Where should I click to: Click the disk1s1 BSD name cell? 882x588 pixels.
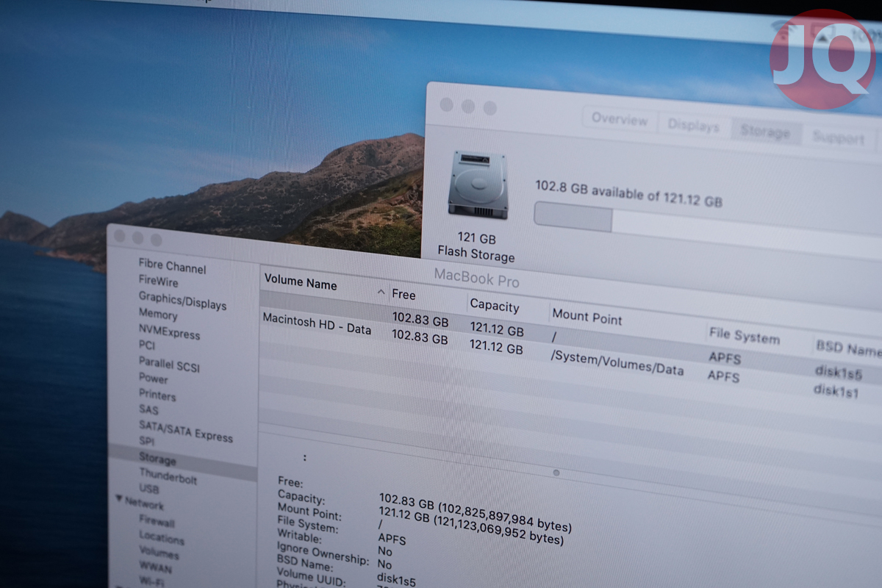coord(835,391)
